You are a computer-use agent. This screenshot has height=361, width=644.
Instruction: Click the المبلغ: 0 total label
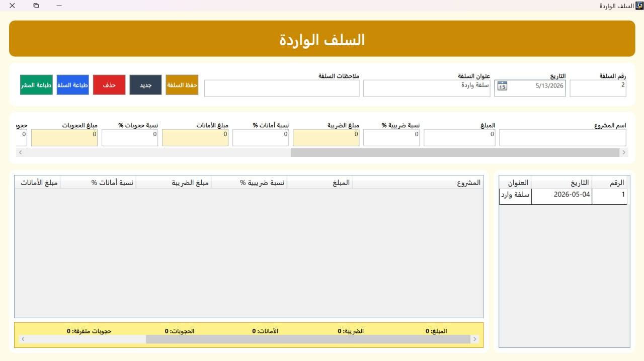(x=436, y=331)
